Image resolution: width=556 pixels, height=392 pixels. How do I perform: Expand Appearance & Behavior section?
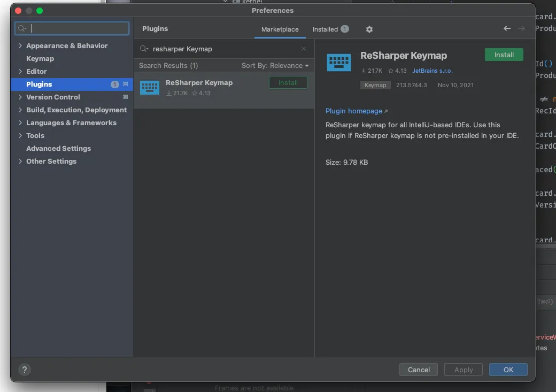pyautogui.click(x=20, y=46)
